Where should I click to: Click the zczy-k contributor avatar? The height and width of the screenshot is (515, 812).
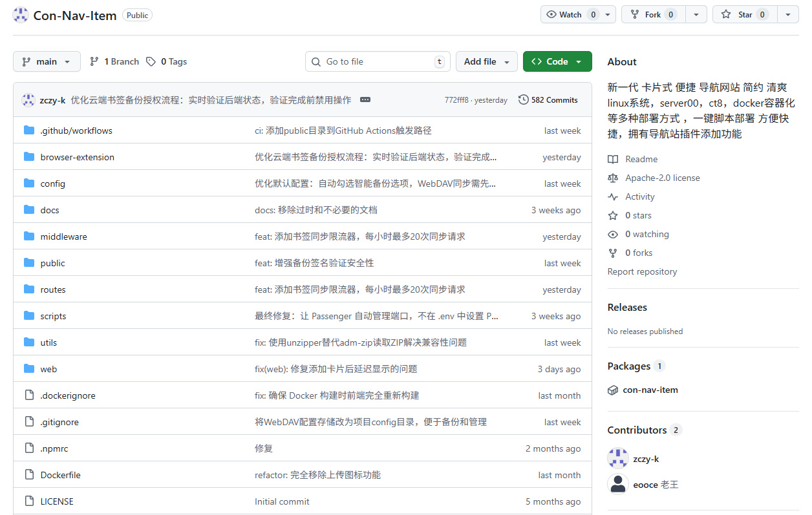(x=618, y=459)
